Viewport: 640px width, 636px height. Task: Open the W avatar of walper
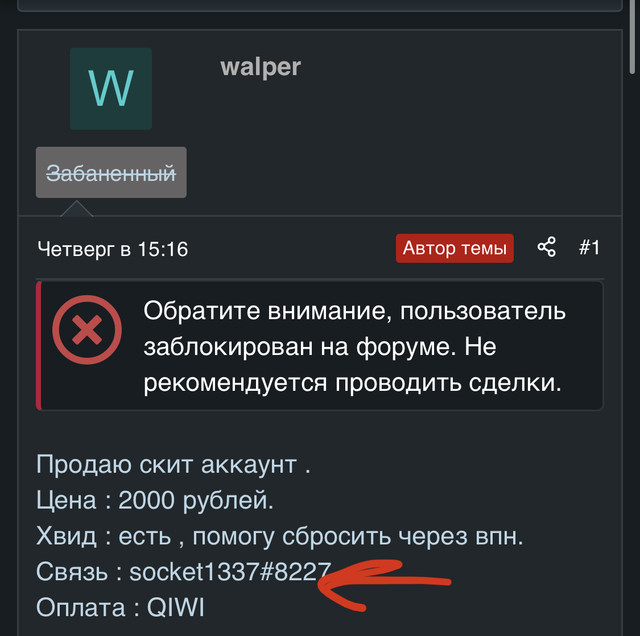tap(111, 89)
